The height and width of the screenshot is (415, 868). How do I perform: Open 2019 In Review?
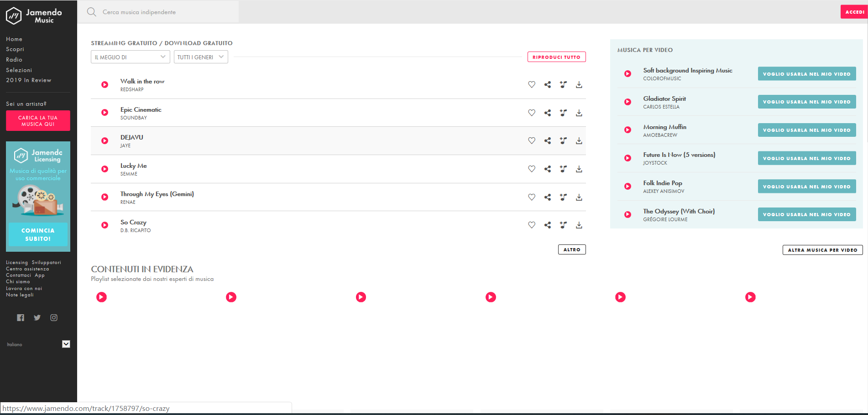(29, 80)
